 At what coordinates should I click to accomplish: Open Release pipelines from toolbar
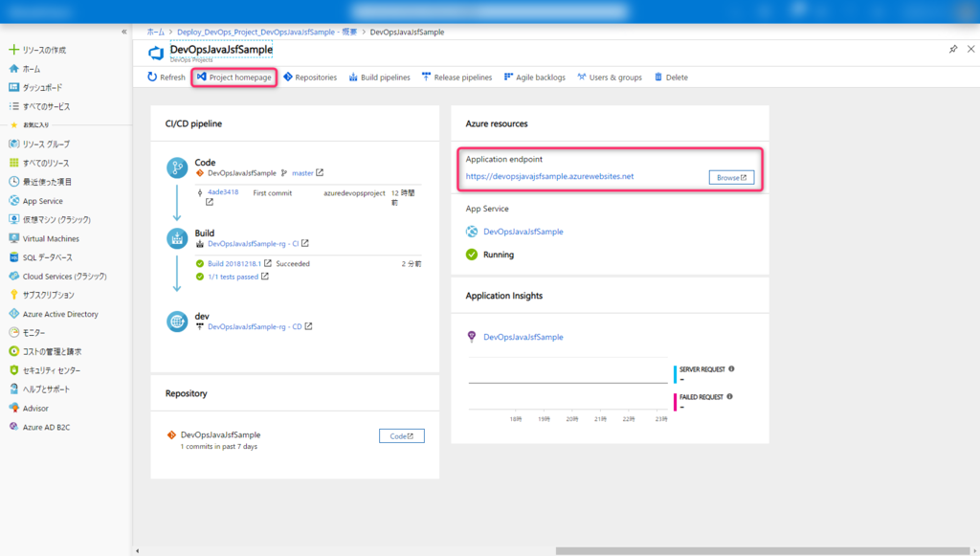(x=457, y=77)
